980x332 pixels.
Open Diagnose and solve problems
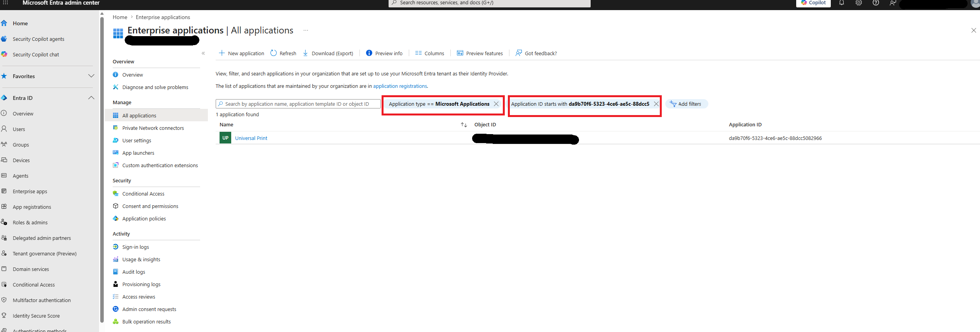pyautogui.click(x=155, y=87)
